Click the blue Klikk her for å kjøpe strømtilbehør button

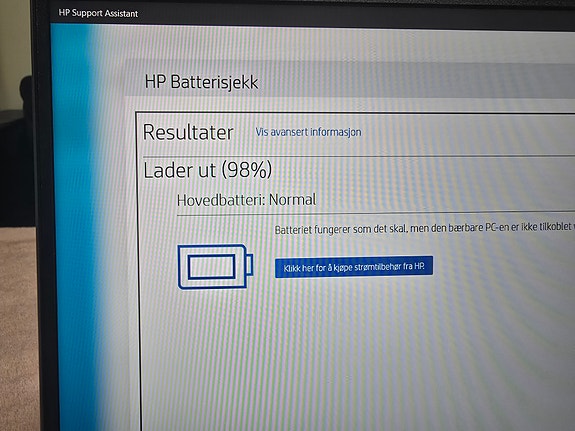coord(354,267)
